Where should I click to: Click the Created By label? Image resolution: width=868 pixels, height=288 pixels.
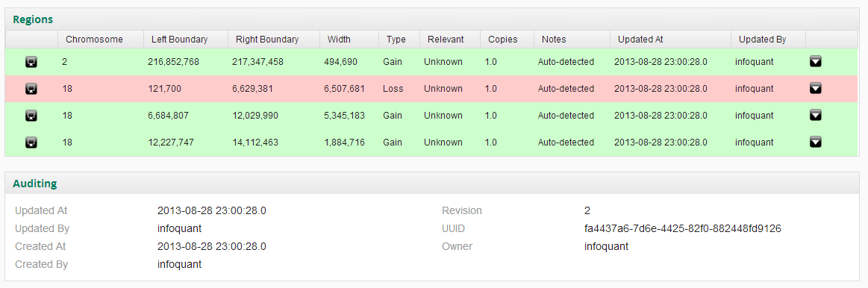pyautogui.click(x=42, y=264)
